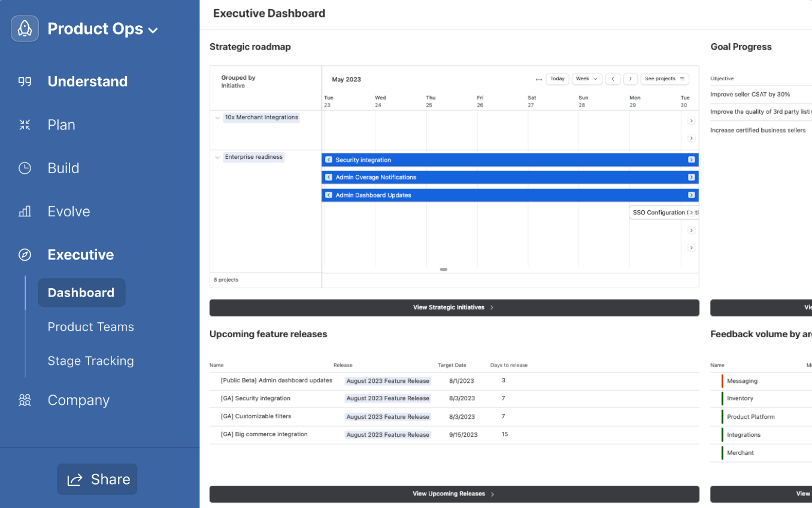Click the Build clock icon
The height and width of the screenshot is (508, 812).
pos(25,168)
